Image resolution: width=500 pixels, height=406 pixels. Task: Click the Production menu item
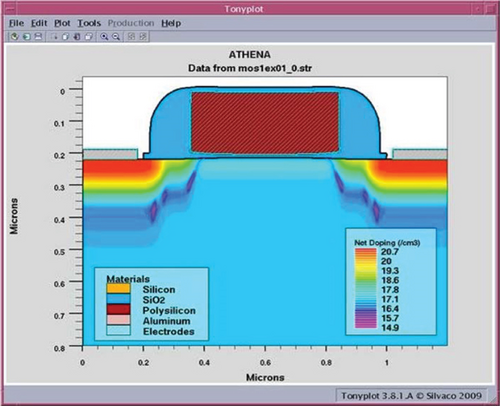[131, 23]
